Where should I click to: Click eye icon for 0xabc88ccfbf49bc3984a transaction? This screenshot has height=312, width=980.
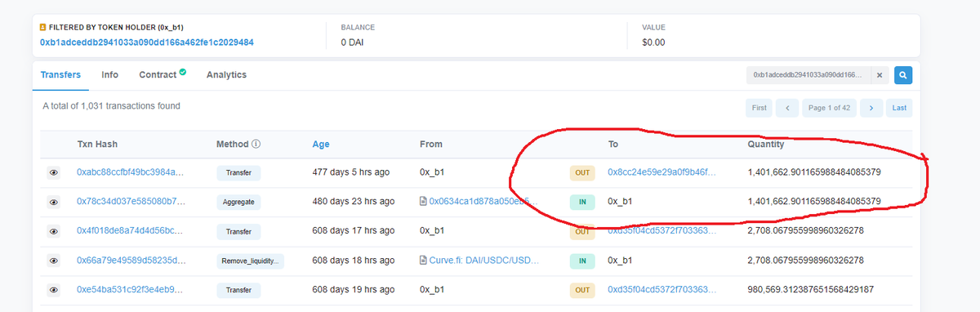pyautogui.click(x=54, y=173)
